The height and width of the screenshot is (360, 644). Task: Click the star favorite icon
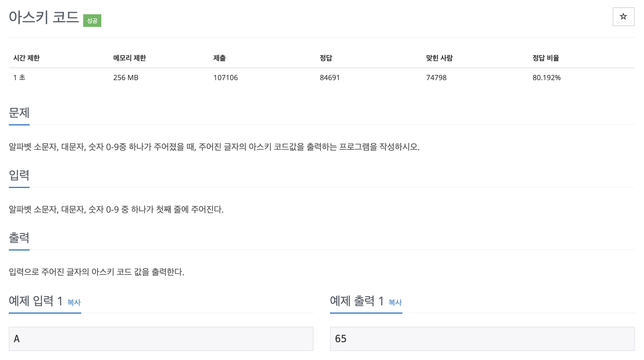623,17
